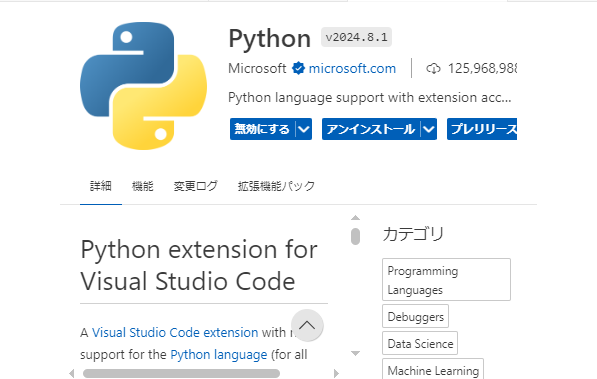
Task: Click the 無効にする button
Action: point(263,129)
